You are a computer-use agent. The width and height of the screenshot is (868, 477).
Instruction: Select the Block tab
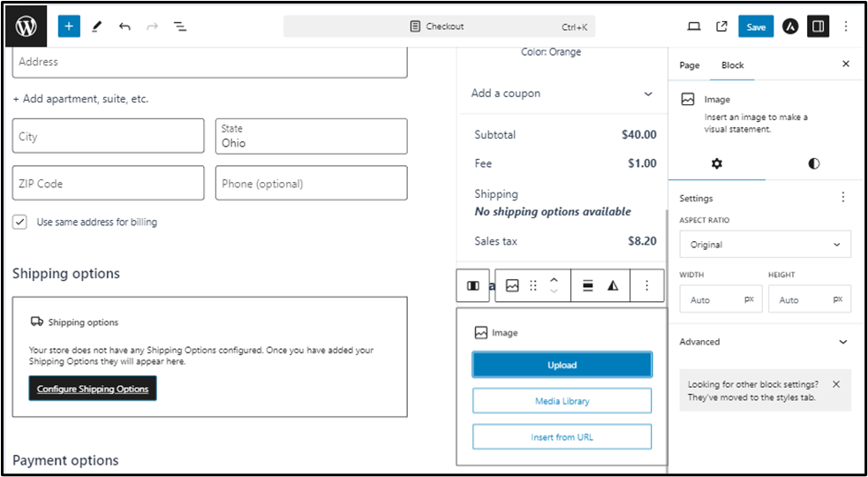[x=732, y=65]
